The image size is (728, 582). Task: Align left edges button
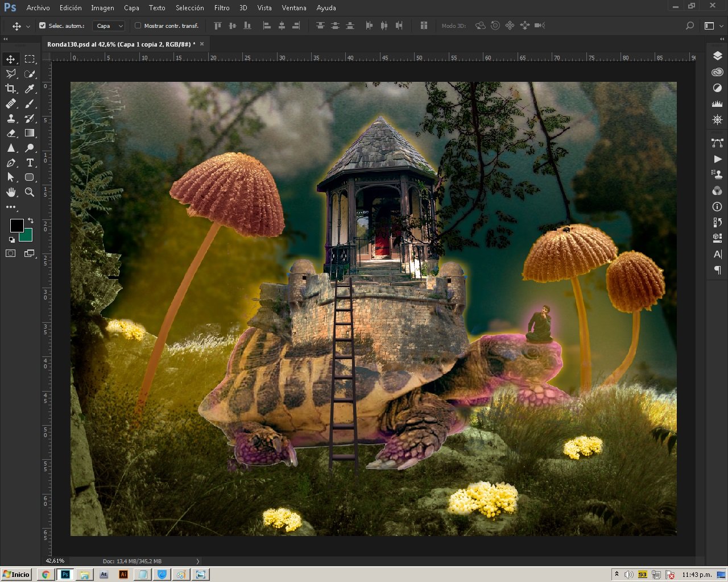click(267, 26)
